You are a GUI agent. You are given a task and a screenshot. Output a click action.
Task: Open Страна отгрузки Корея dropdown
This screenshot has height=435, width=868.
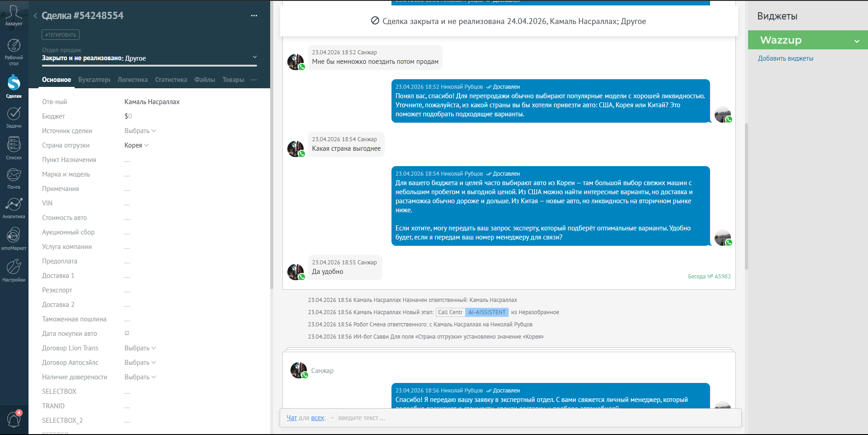pyautogui.click(x=137, y=145)
